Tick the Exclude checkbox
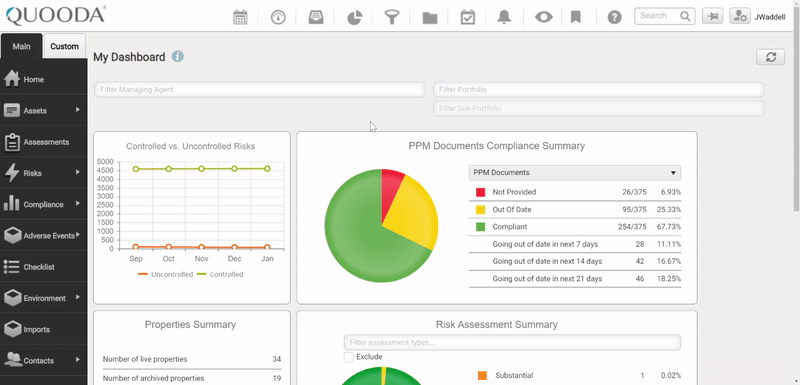The width and height of the screenshot is (800, 385). [x=348, y=357]
